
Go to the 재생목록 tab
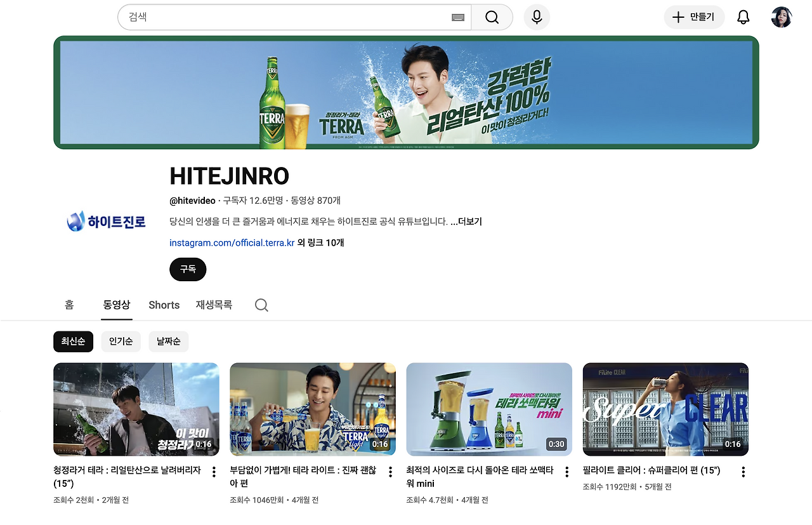tap(214, 305)
